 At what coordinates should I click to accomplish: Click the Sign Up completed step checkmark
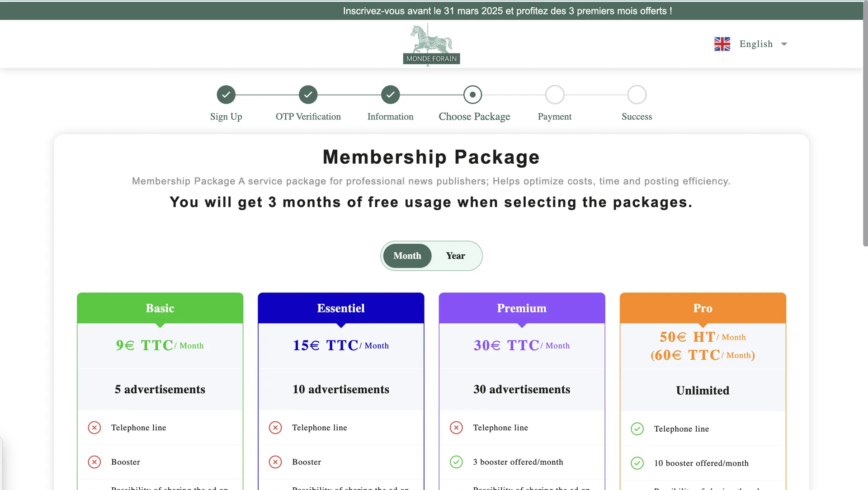coord(226,95)
